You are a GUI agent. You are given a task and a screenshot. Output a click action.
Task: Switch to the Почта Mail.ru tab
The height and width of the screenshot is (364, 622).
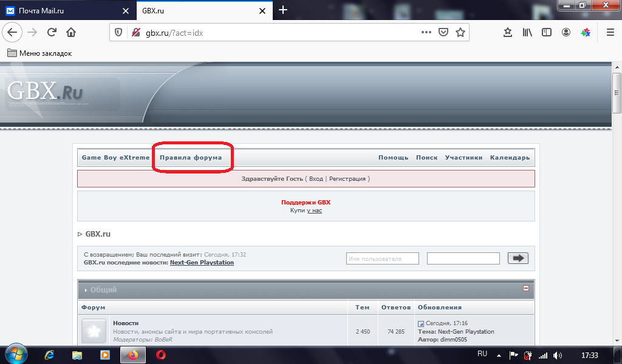pos(68,11)
